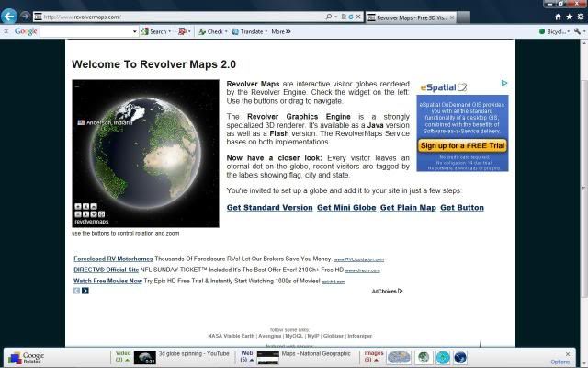This screenshot has width=588, height=368.
Task: Click the Google Related bar logo
Action: [27, 358]
